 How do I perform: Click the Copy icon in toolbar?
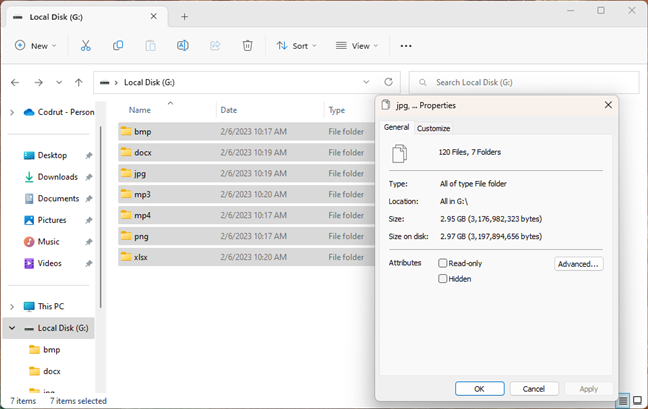pos(118,45)
